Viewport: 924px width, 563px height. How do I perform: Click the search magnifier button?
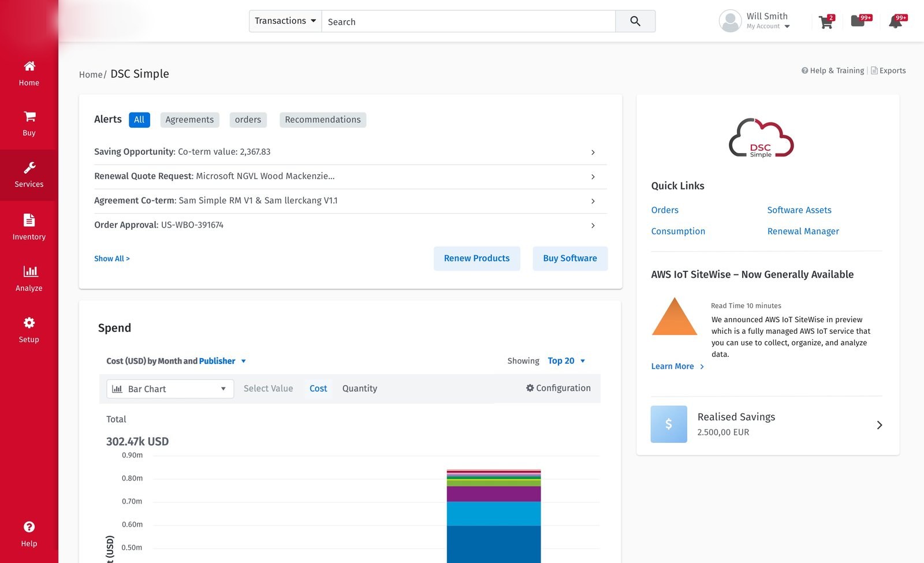click(x=635, y=21)
